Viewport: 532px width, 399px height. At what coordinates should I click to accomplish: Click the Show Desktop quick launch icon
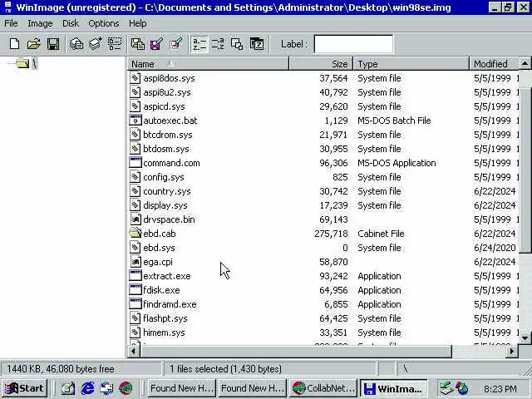pos(68,388)
